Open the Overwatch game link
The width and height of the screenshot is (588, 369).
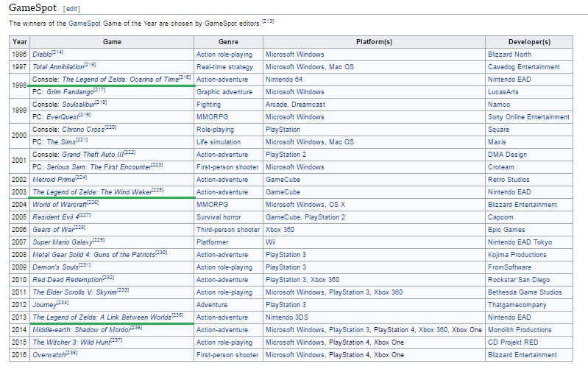pos(49,355)
